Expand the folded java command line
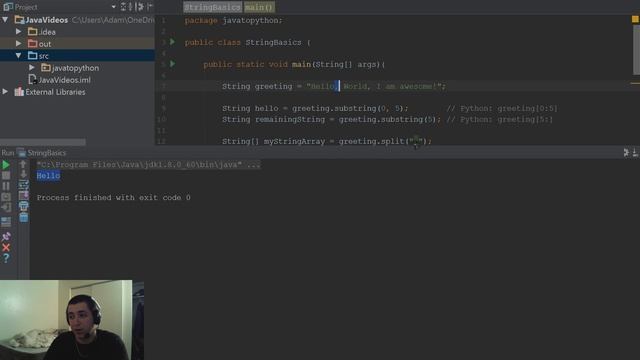 (148, 164)
